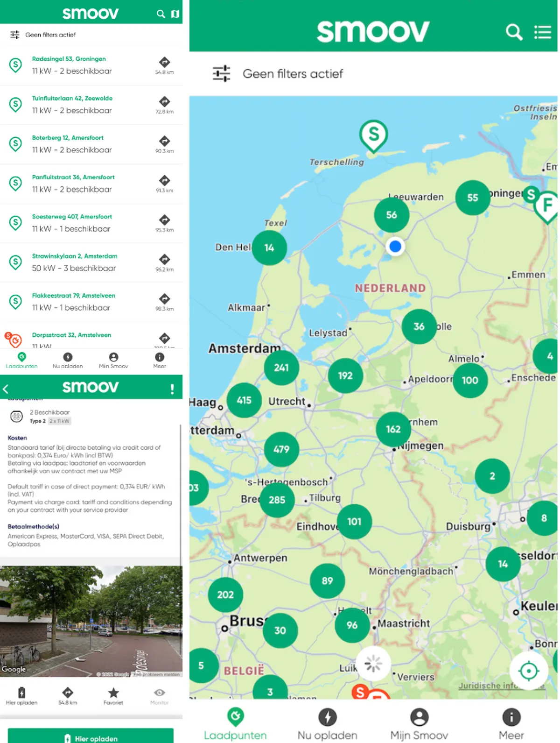The image size is (560, 743).
Task: Expand the 56 cluster near Leeuwarden
Action: [392, 215]
